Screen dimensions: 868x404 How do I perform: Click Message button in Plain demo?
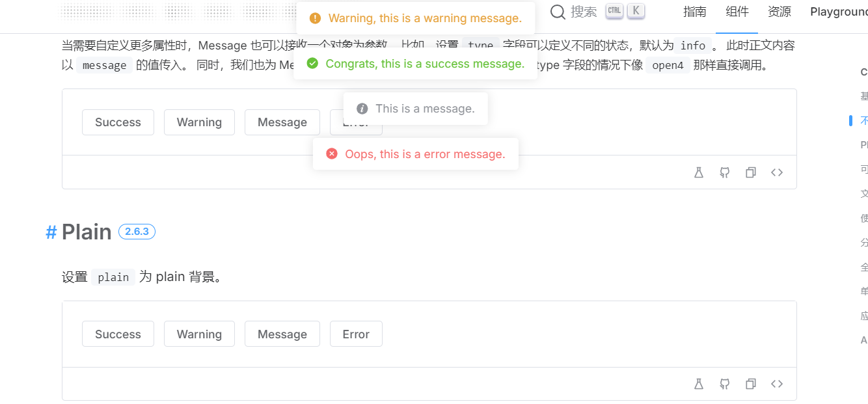[x=282, y=334]
